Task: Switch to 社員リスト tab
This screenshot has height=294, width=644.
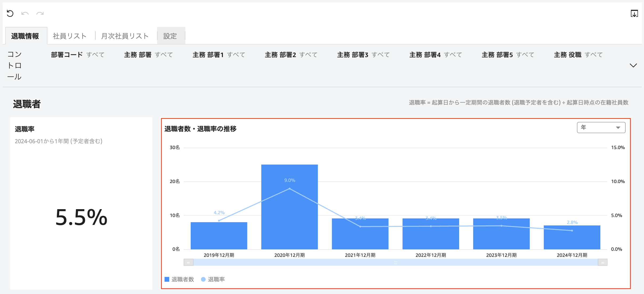Action: coord(70,36)
